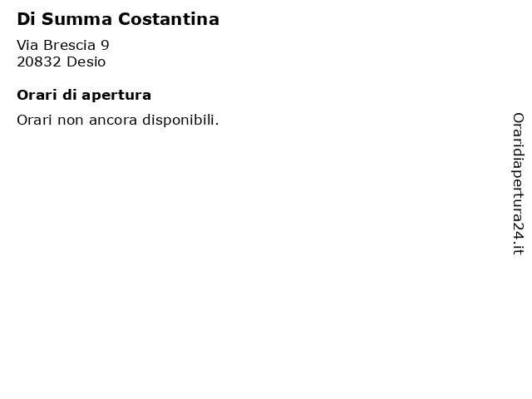Image resolution: width=532 pixels, height=399 pixels.
Task: Click the Di Summa Costantina title
Action: pyautogui.click(x=118, y=19)
